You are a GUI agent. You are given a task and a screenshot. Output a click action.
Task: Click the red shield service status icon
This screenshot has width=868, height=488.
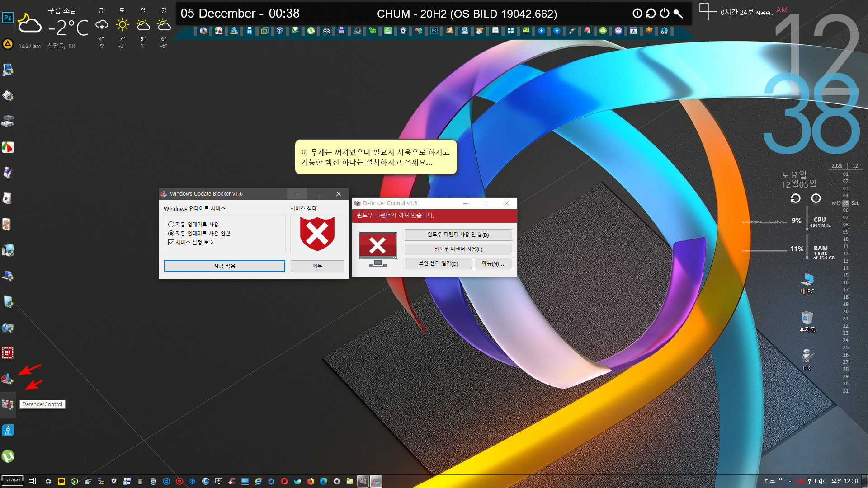click(x=317, y=234)
